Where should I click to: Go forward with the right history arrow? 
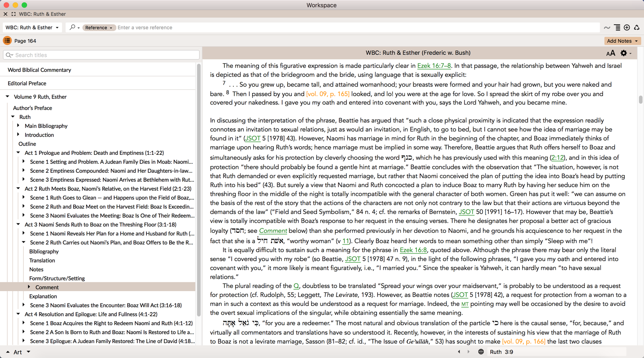pyautogui.click(x=468, y=352)
